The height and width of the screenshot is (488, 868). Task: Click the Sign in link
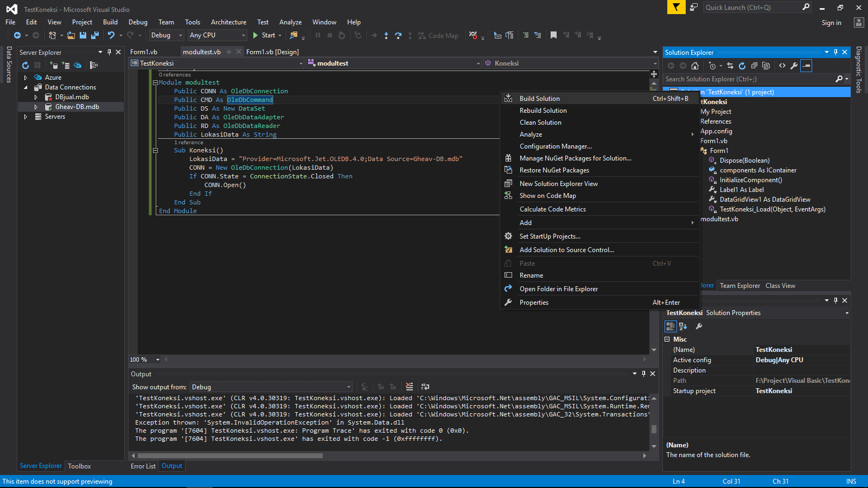pyautogui.click(x=832, y=22)
